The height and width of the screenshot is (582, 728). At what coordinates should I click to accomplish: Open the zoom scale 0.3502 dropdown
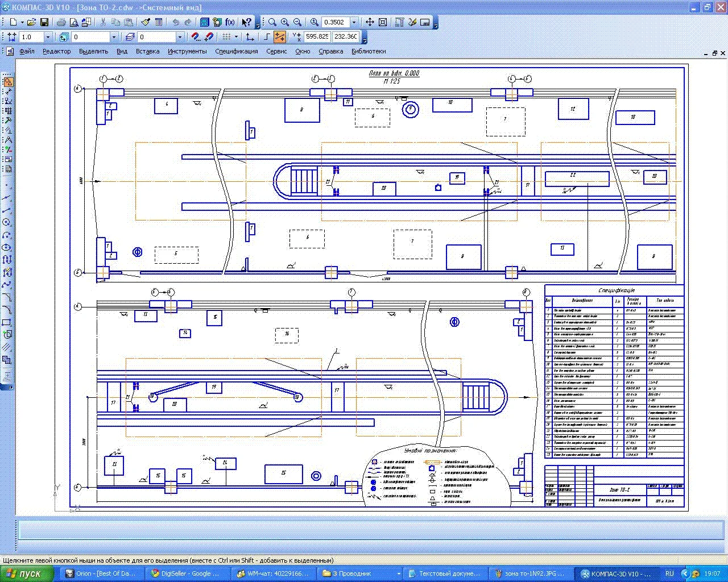[354, 22]
